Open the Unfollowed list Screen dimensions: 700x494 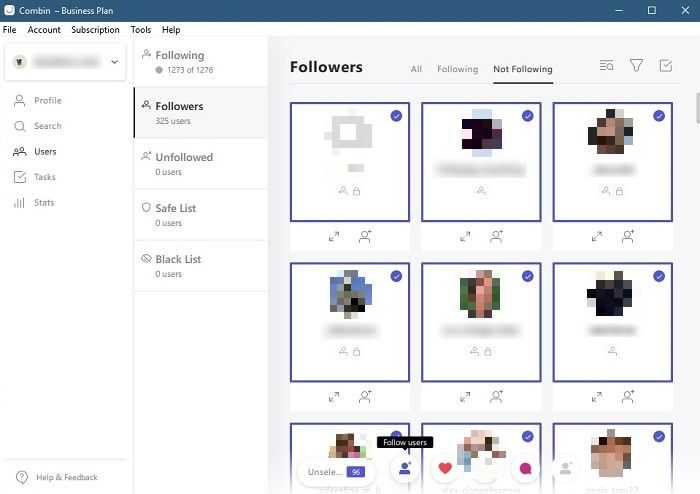tap(201, 164)
